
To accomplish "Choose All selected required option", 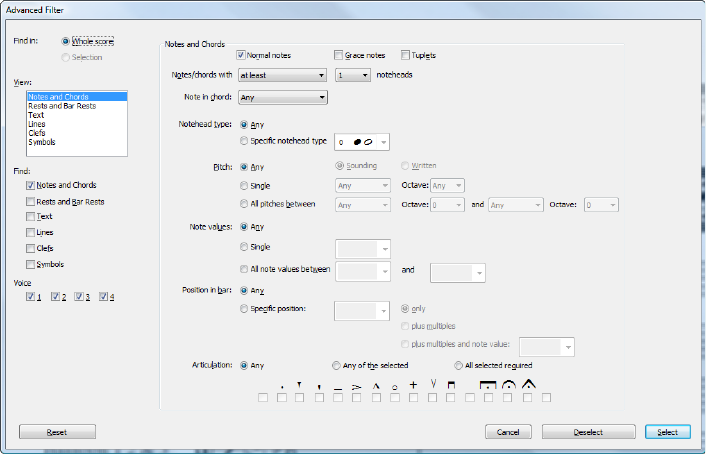I will (458, 365).
